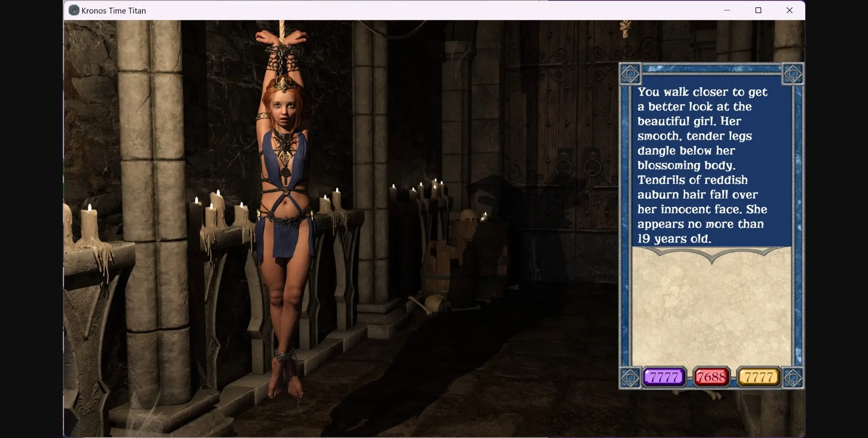Click the purple gem counter showing 7777
The width and height of the screenshot is (868, 438).
[x=663, y=377]
